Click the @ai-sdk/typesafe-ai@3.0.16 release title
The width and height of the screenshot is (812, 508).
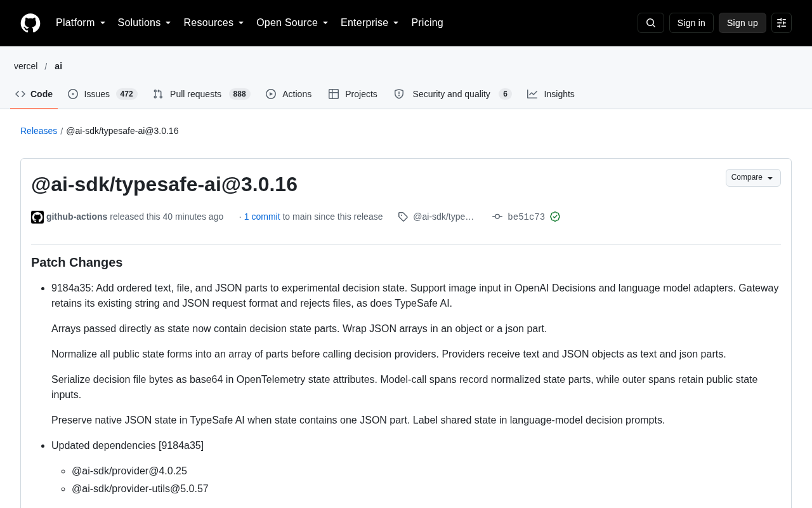(x=164, y=184)
